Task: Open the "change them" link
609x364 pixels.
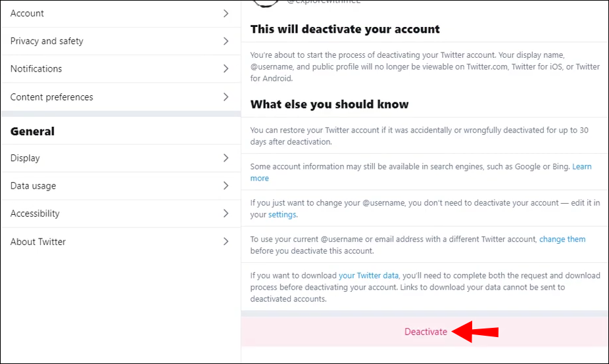Action: pyautogui.click(x=562, y=239)
